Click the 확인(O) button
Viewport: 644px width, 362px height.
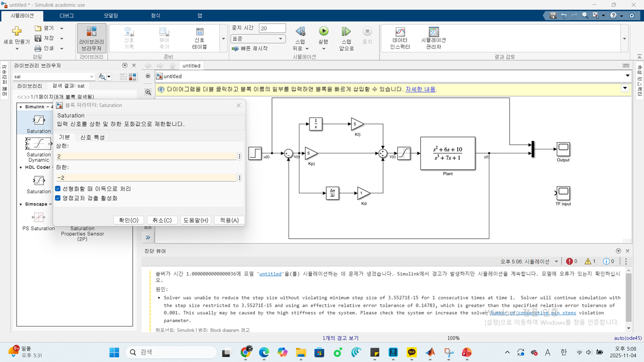coord(129,220)
